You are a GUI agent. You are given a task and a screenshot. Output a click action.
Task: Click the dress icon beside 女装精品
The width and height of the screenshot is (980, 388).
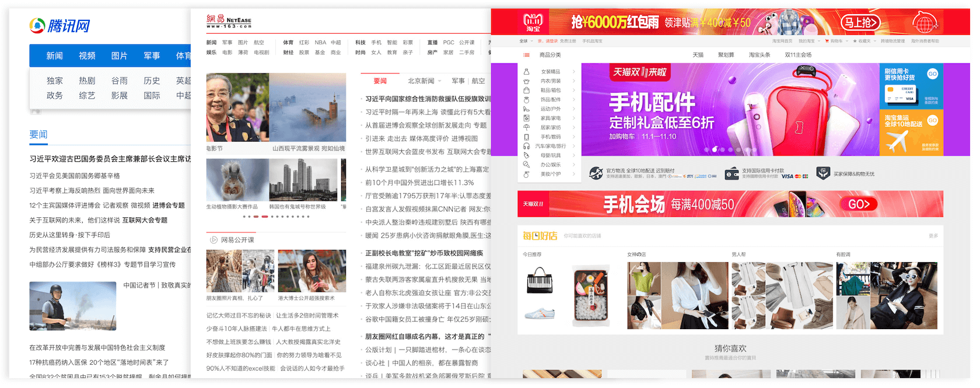[526, 72]
